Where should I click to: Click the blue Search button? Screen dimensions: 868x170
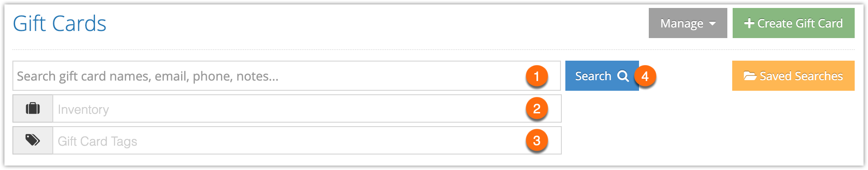tap(602, 76)
